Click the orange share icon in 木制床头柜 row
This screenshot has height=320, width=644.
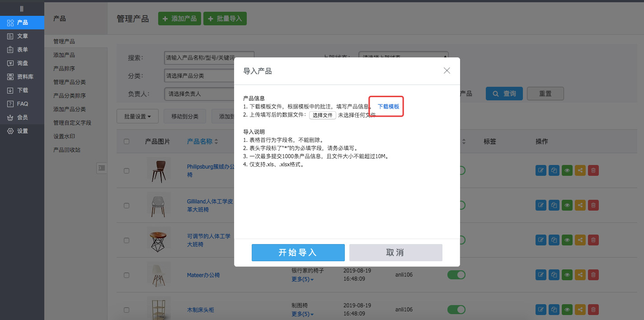[x=580, y=310]
